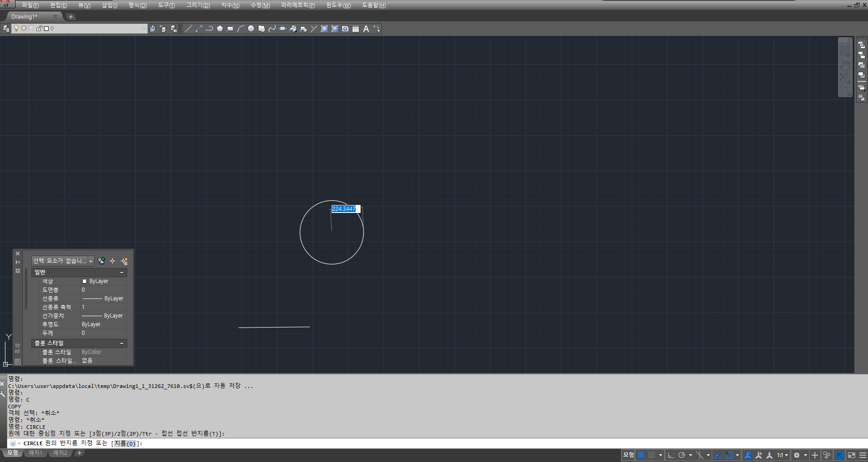The image size is (868, 462).
Task: Select the Revision Cloud tool
Action: tap(262, 29)
